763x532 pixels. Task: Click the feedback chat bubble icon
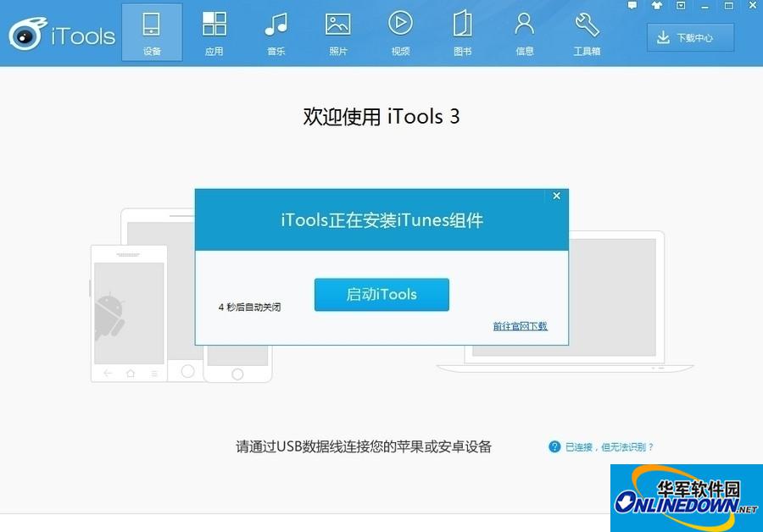click(632, 6)
